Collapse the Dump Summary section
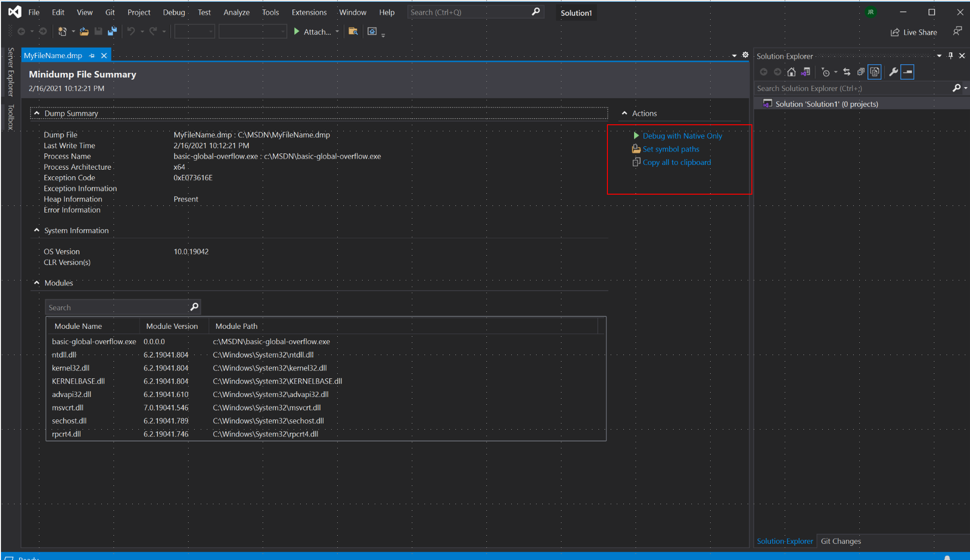Image resolution: width=970 pixels, height=560 pixels. click(x=37, y=114)
